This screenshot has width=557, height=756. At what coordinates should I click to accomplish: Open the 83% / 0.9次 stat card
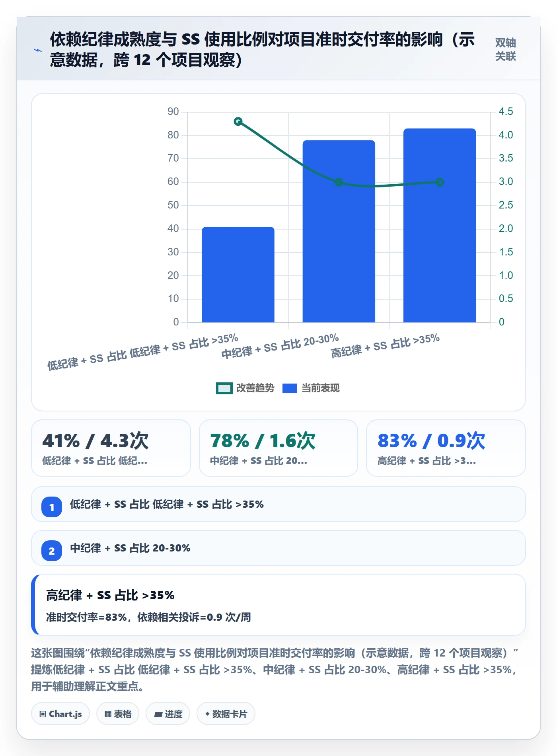click(x=446, y=448)
